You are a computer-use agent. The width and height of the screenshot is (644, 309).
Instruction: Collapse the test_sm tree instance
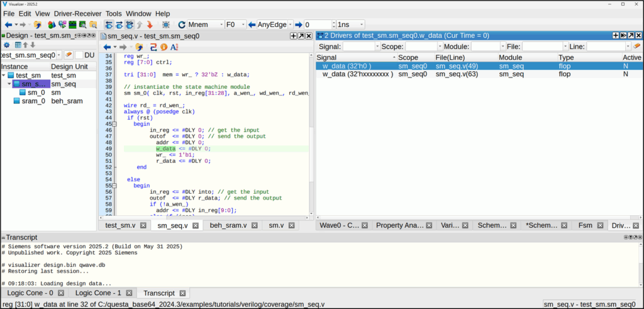(4, 76)
